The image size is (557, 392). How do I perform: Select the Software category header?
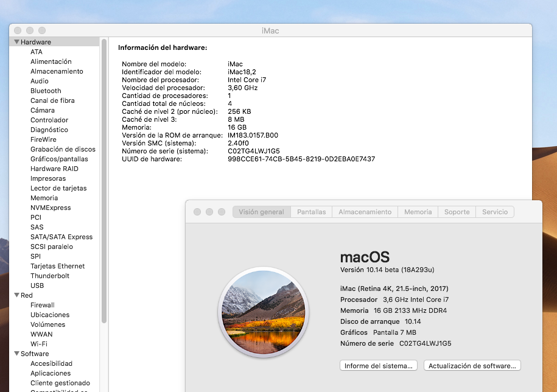(35, 354)
